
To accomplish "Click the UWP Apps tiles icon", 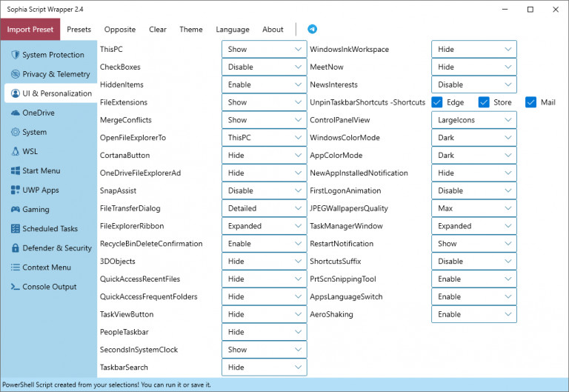I will tap(16, 190).
